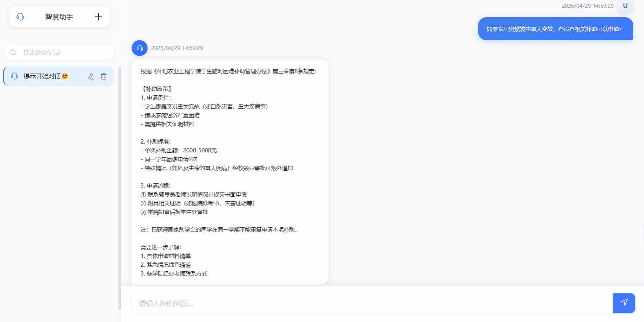644x322 pixels.
Task: Rename conversation using the edit pencil icon
Action: pyautogui.click(x=91, y=76)
